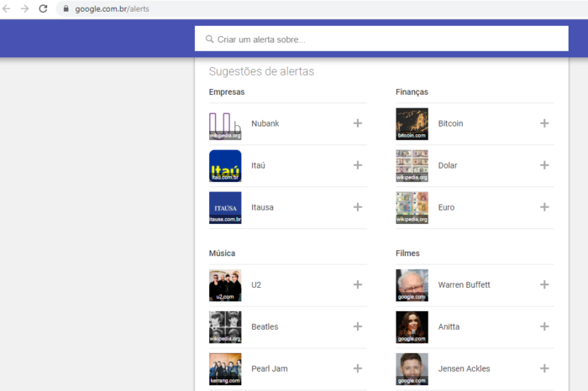Add an alert for Nubank

point(357,123)
